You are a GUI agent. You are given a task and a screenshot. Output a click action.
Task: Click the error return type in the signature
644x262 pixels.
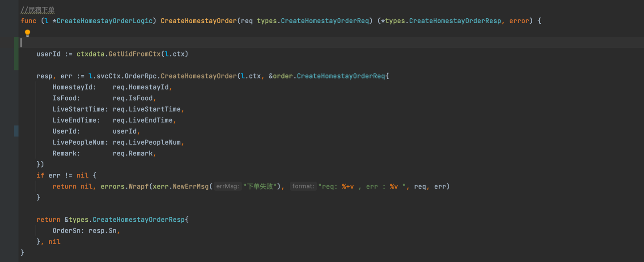coord(519,21)
